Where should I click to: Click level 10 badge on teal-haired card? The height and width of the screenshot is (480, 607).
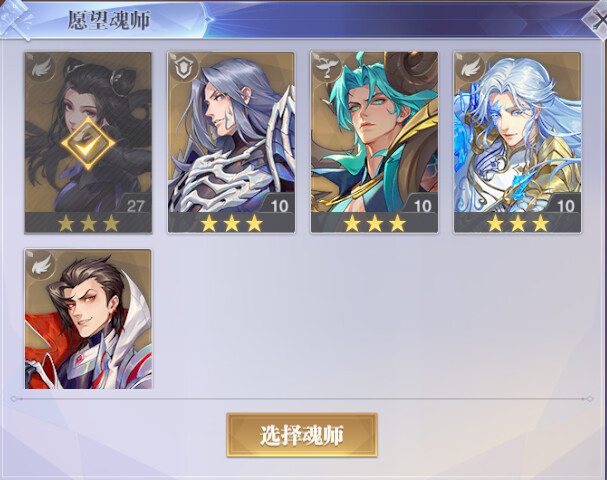click(x=422, y=205)
